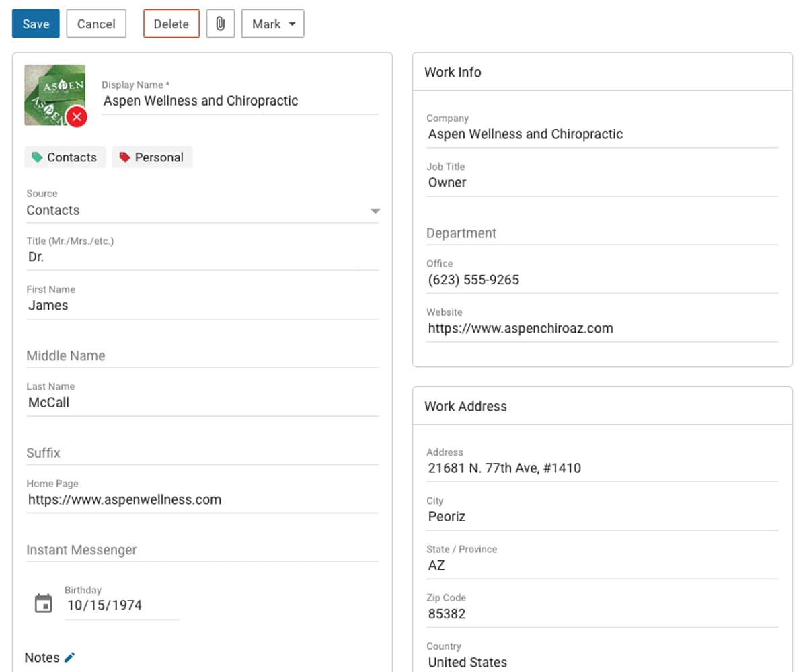The image size is (807, 672).
Task: Save the contact
Action: point(35,24)
